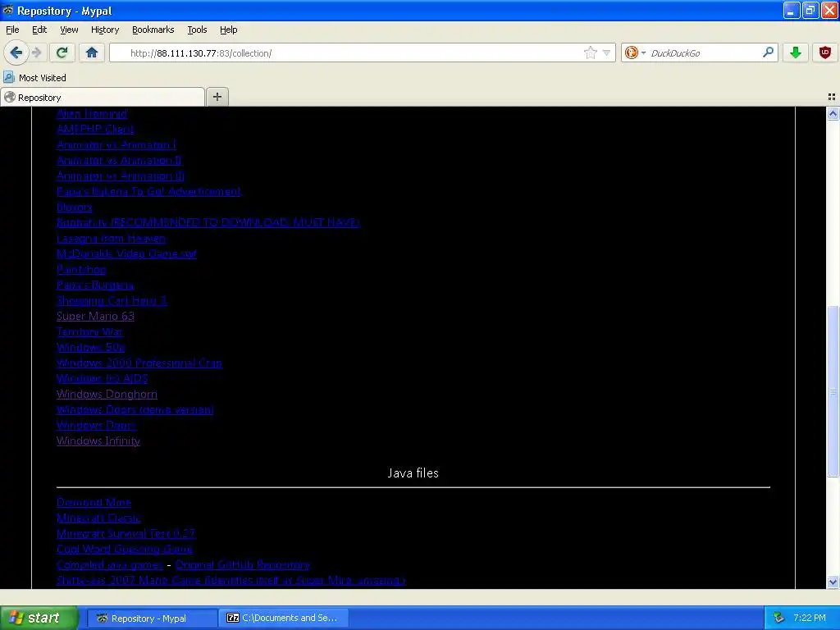Click the scrollbar up arrow
Screen dimensions: 840x630
click(x=833, y=113)
